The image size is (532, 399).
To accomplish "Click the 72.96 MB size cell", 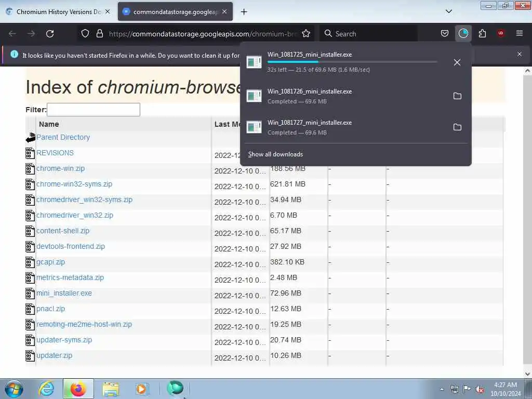I will click(x=286, y=293).
